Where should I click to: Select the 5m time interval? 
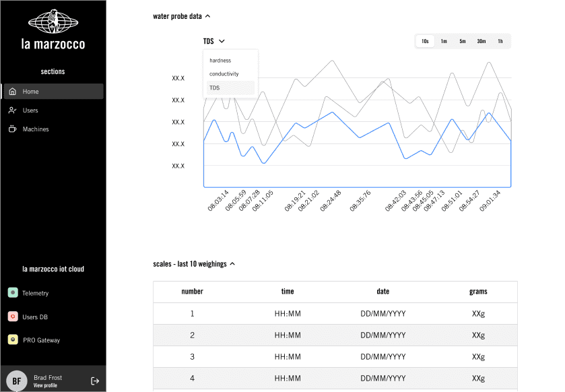(463, 41)
